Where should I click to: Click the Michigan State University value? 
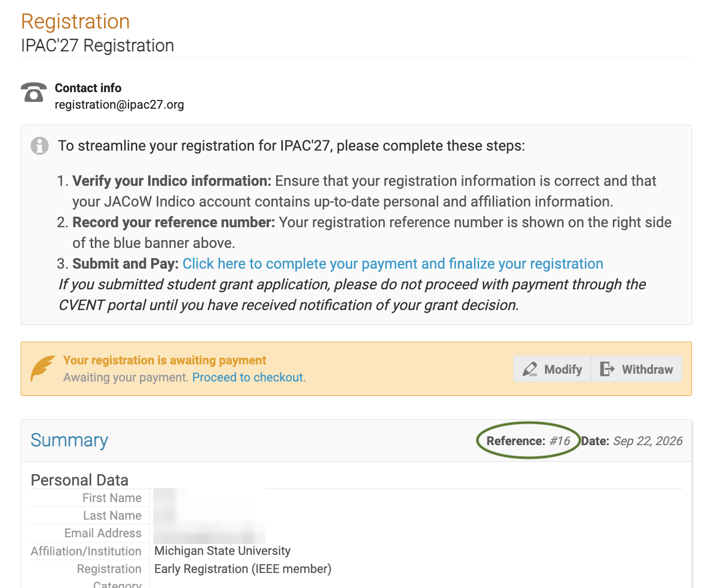(222, 551)
